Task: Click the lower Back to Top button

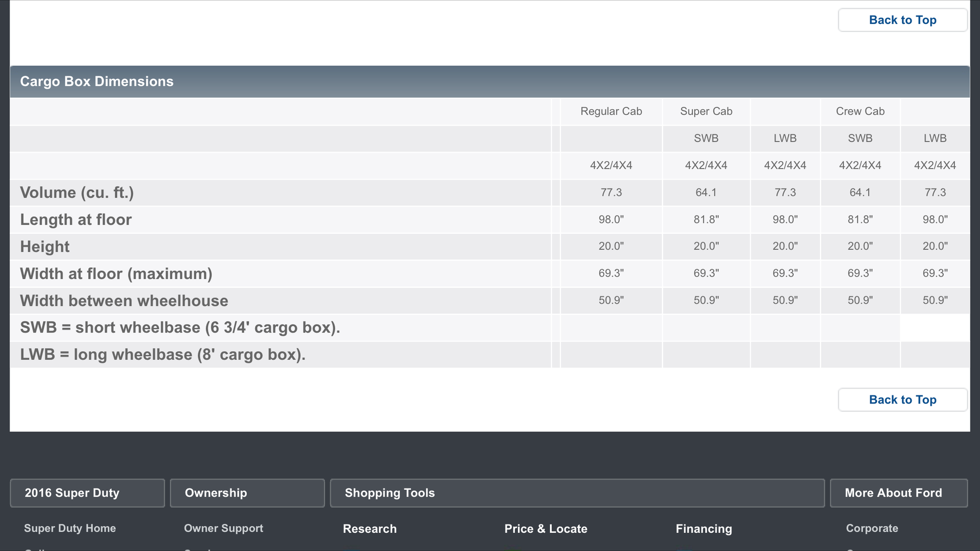Action: [903, 400]
